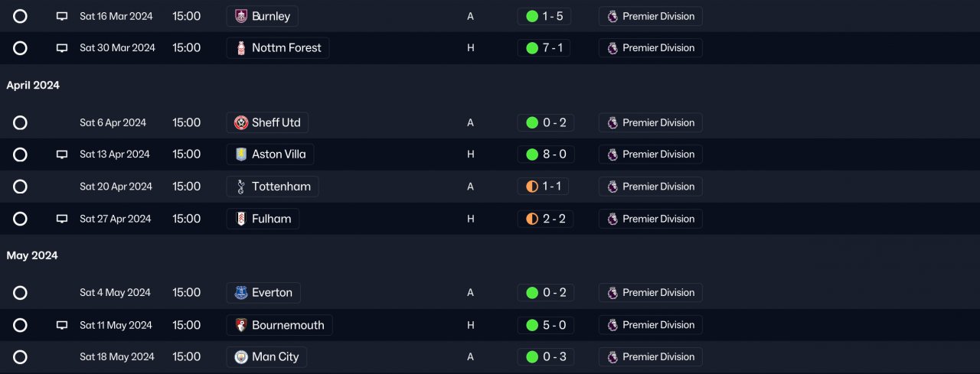The image size is (980, 374).
Task: Click the Everton club crest
Action: [241, 293]
